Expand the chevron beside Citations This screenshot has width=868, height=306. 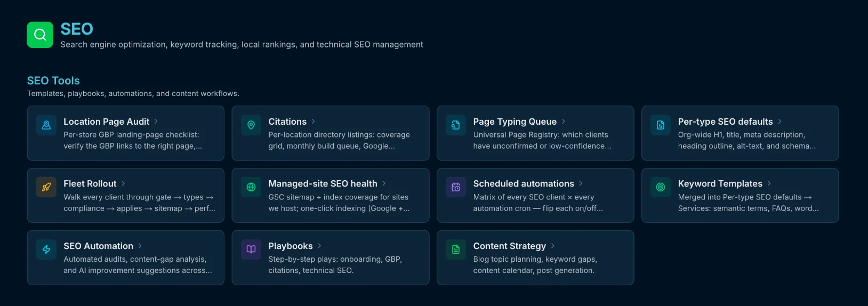tap(313, 122)
